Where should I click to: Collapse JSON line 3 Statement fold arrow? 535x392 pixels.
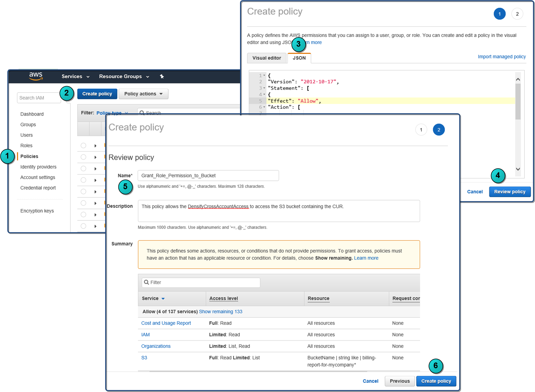(x=264, y=88)
